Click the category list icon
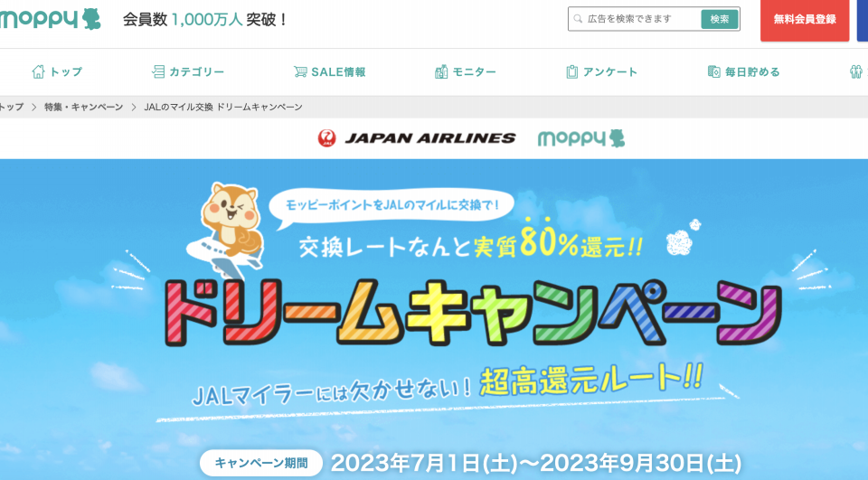 (158, 71)
